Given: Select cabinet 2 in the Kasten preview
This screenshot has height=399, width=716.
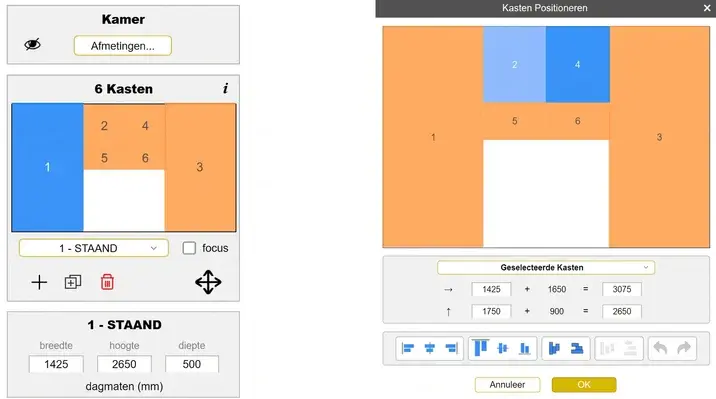Looking at the screenshot, I should pyautogui.click(x=104, y=126).
